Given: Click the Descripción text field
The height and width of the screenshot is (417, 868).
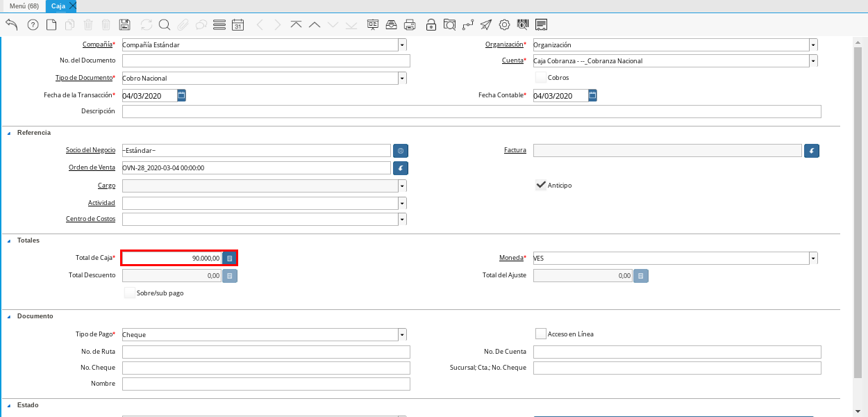Looking at the screenshot, I should tap(471, 111).
